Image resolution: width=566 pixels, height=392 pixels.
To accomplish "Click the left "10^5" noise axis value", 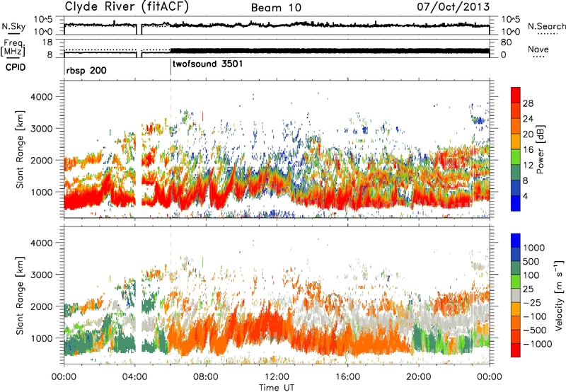I will [43, 19].
